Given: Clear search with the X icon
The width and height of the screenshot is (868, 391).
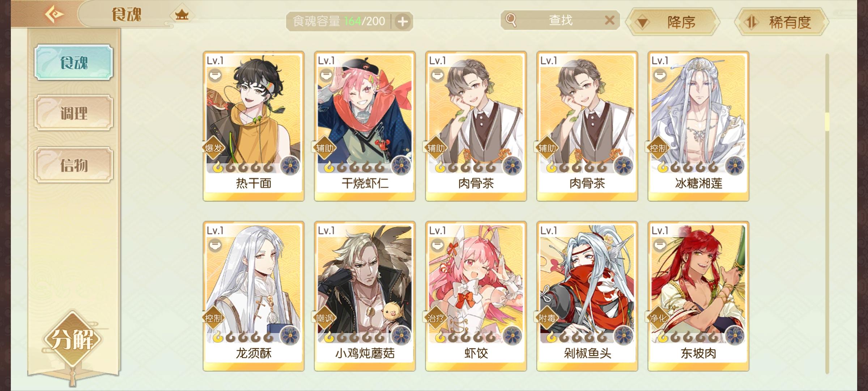Looking at the screenshot, I should click(609, 20).
